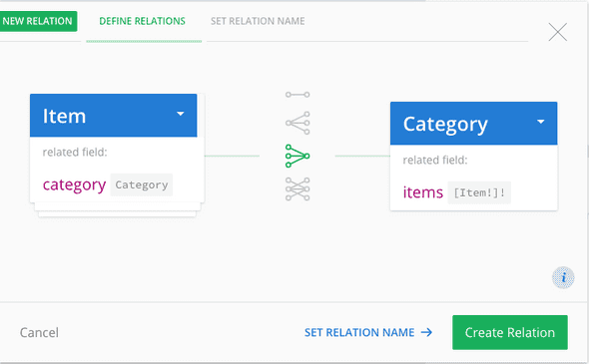Cancel the relation creation
The height and width of the screenshot is (364, 589).
[39, 332]
